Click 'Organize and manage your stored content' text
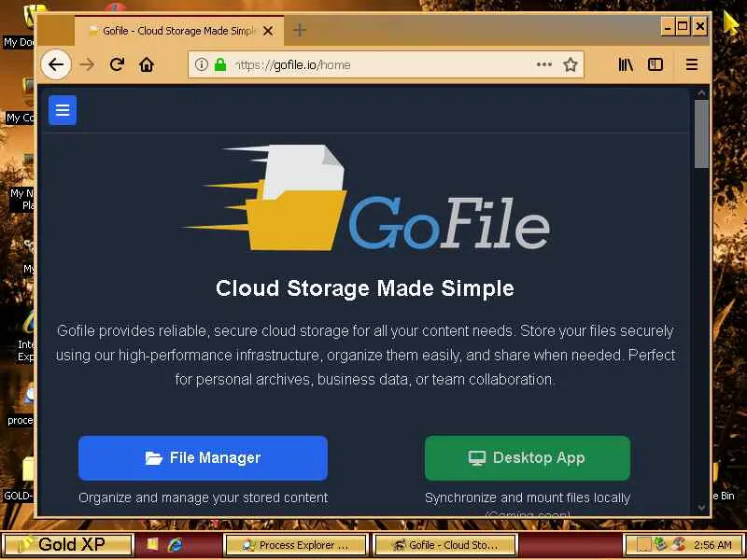Image resolution: width=747 pixels, height=560 pixels. 203,497
